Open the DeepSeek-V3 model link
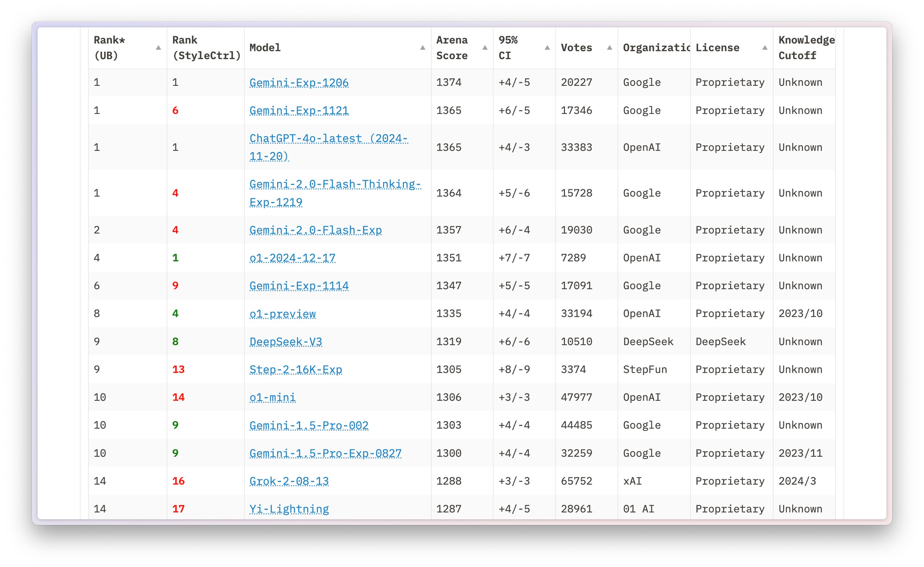Viewport: 924px width, 567px height. [x=286, y=342]
